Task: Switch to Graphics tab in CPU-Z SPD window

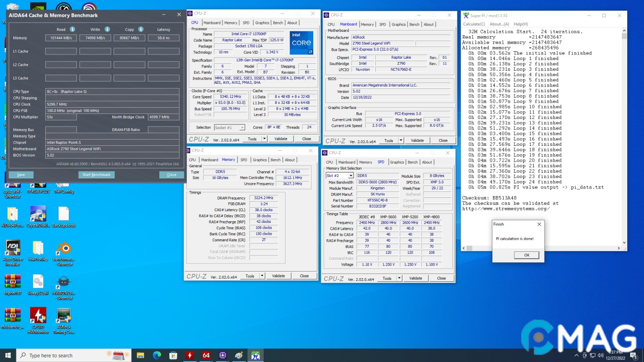Action: pyautogui.click(x=397, y=162)
